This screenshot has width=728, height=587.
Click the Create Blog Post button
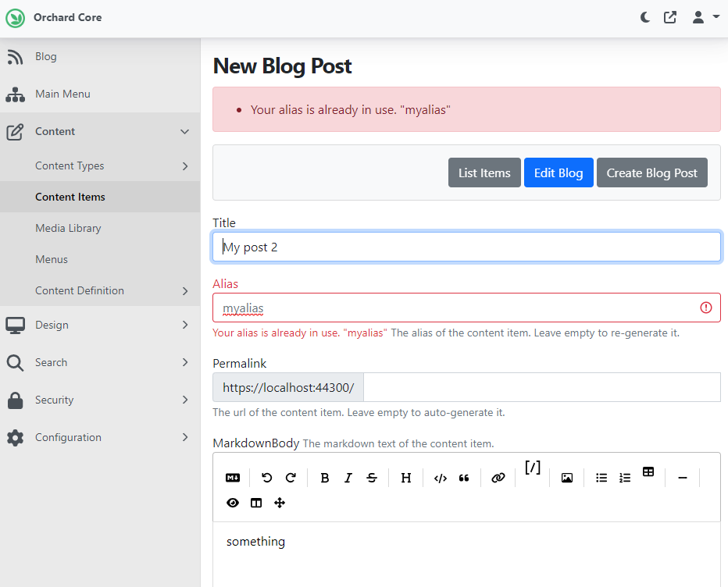click(652, 173)
